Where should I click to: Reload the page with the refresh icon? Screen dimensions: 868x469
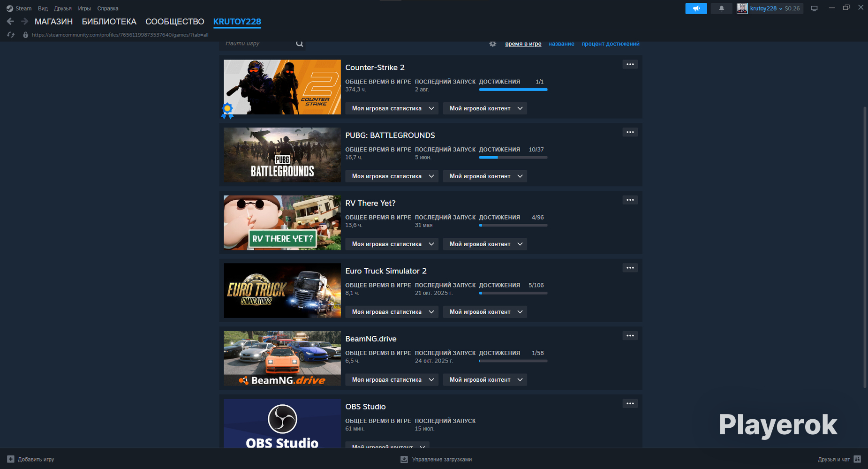[x=11, y=35]
